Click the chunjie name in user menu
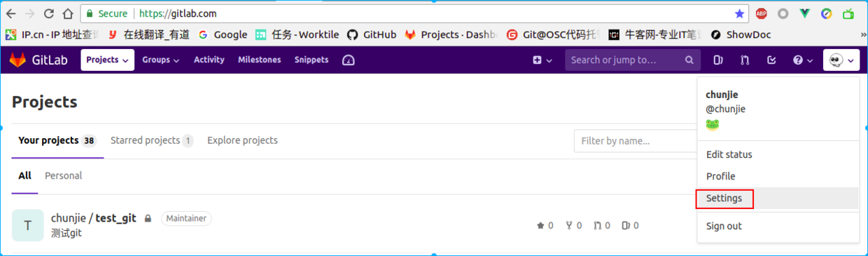Screen dimensions: 868x256 pyautogui.click(x=722, y=95)
